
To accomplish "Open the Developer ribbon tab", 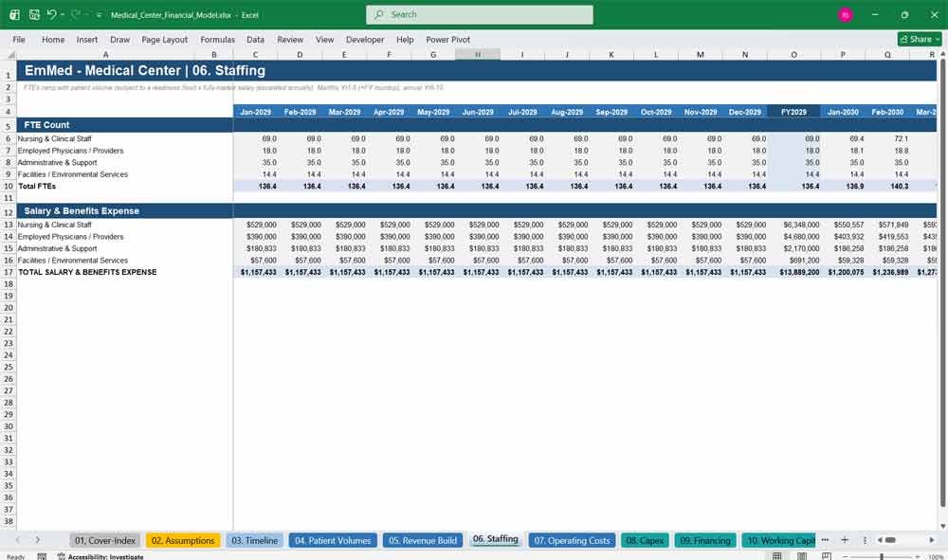I will pyautogui.click(x=365, y=39).
